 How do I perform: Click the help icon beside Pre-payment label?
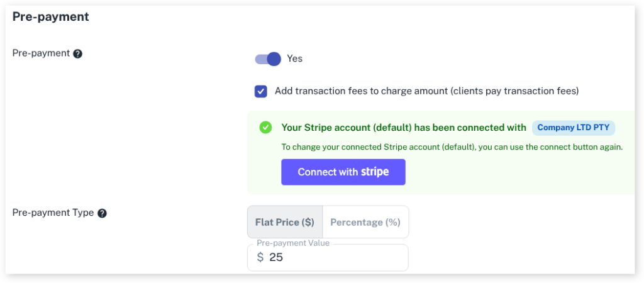78,53
